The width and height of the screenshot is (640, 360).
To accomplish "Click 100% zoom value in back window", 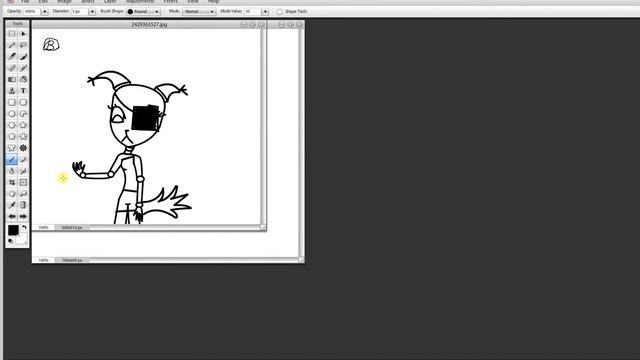I will tap(44, 260).
